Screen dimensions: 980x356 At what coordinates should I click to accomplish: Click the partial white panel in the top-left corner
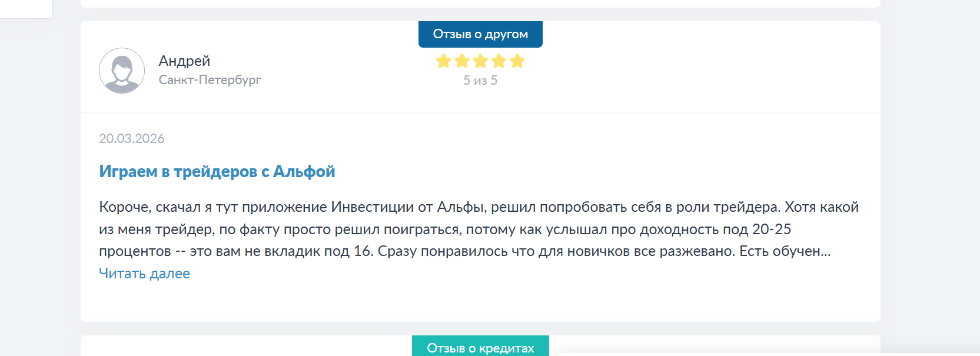coord(26,8)
